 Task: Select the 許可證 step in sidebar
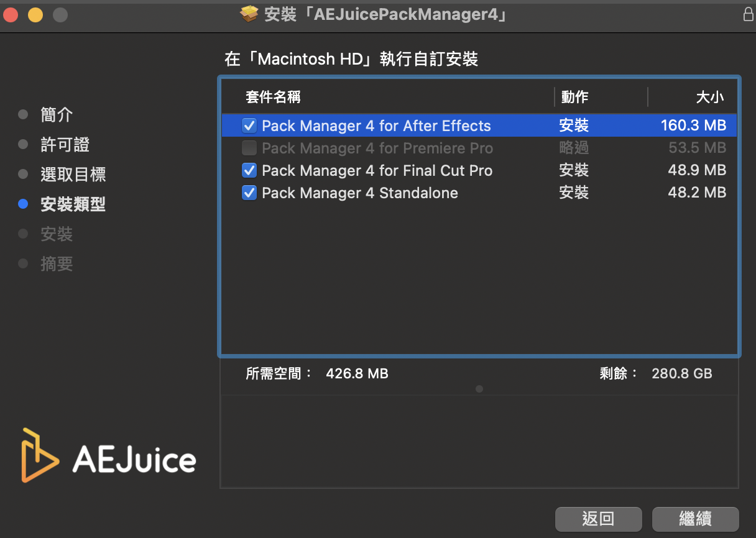65,144
